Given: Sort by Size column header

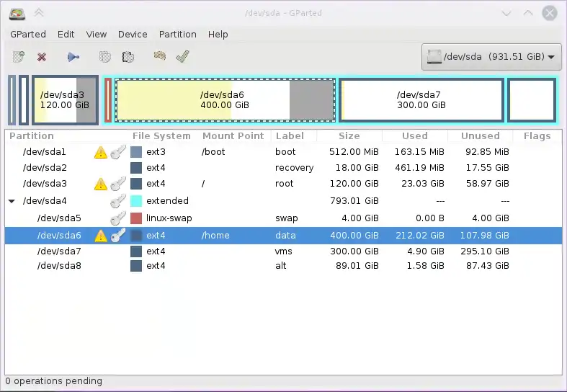Looking at the screenshot, I should [349, 136].
